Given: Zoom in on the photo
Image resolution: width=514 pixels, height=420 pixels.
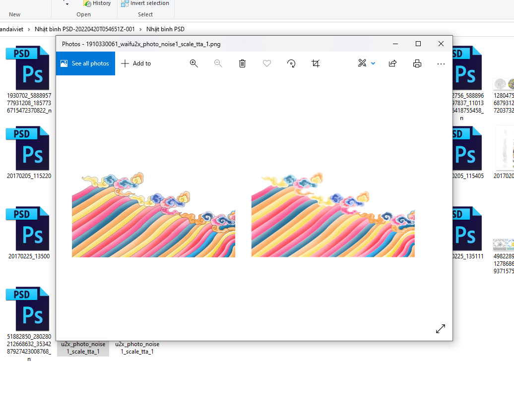Looking at the screenshot, I should click(x=194, y=63).
